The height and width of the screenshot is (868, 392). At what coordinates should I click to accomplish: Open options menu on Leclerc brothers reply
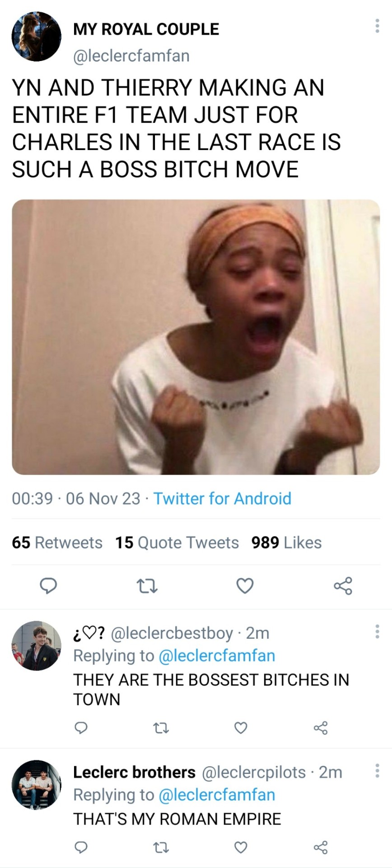[377, 771]
